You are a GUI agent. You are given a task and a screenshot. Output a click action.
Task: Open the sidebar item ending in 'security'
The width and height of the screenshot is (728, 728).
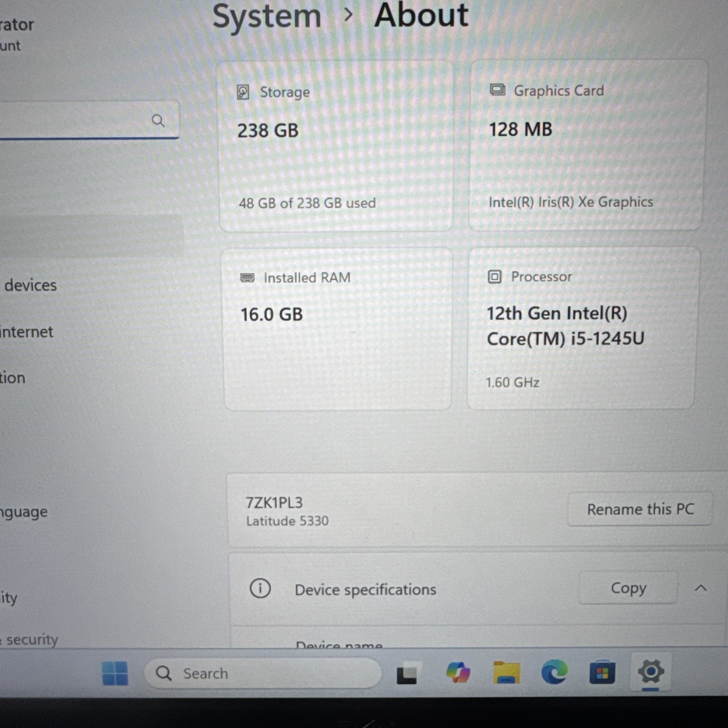pyautogui.click(x=30, y=639)
